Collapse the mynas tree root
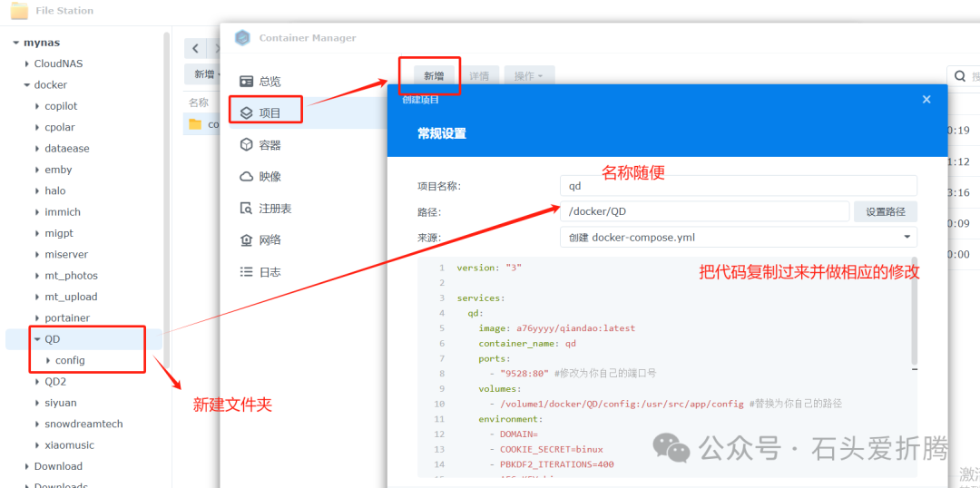The image size is (980, 488). pyautogui.click(x=15, y=43)
